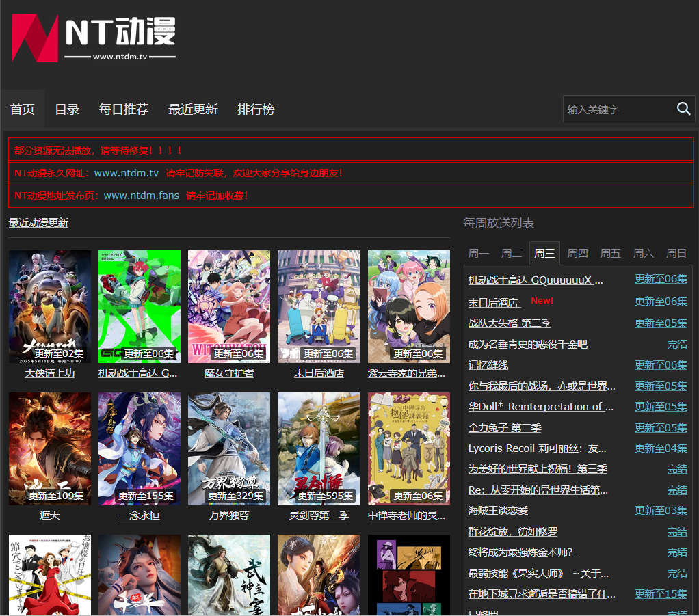Switch to the 周五 schedule tab
The height and width of the screenshot is (616, 699).
pyautogui.click(x=610, y=253)
